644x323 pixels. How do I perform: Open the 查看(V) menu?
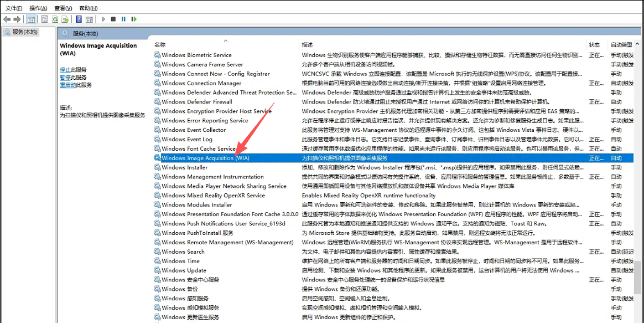click(63, 8)
